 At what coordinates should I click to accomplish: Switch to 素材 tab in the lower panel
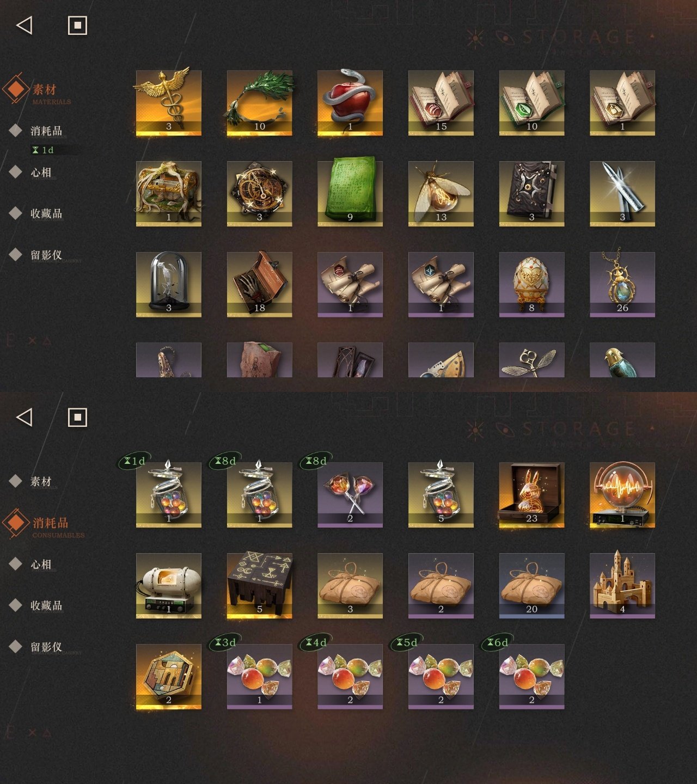[41, 481]
